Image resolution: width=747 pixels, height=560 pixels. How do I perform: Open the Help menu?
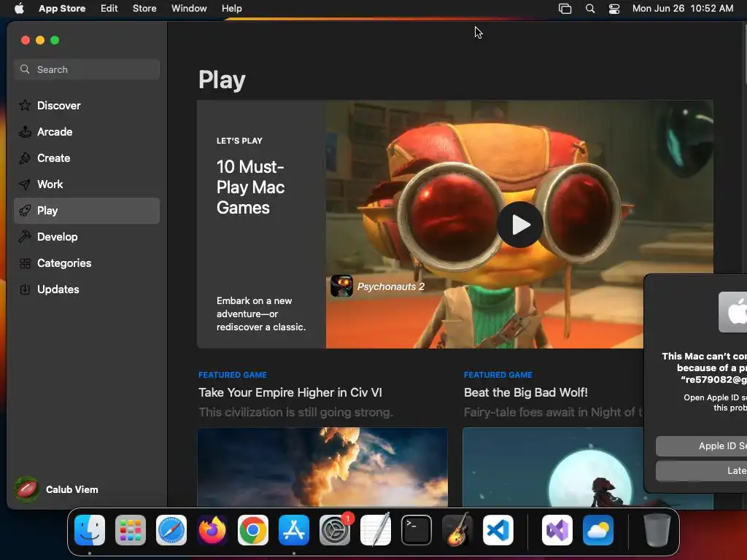[231, 8]
